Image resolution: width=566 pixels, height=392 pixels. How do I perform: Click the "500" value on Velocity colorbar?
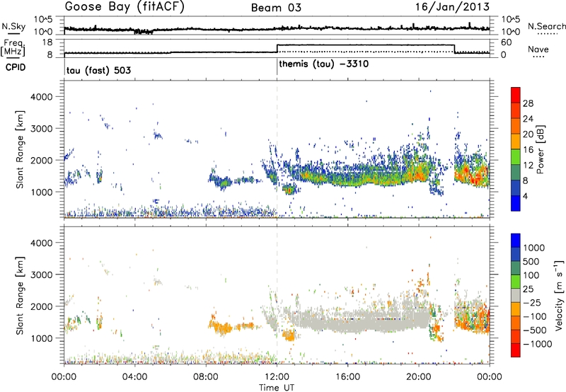point(531,262)
